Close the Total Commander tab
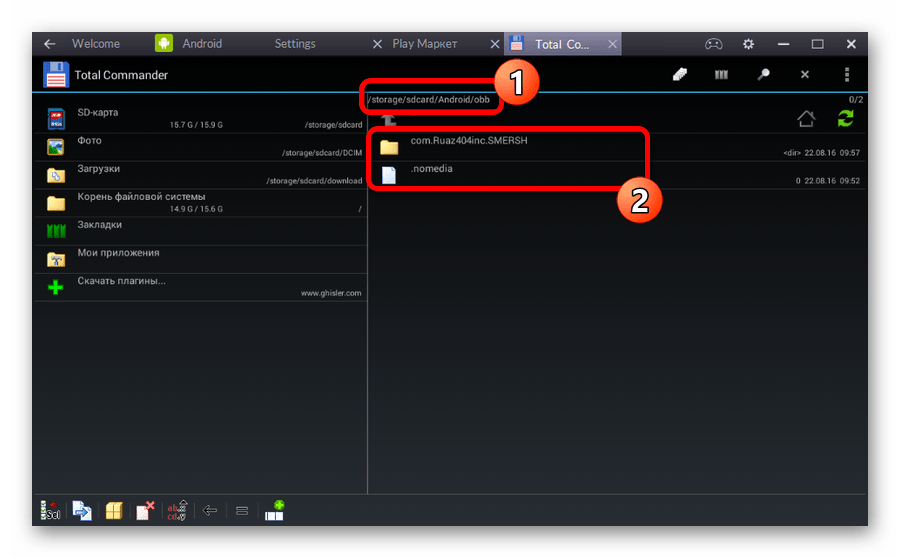The height and width of the screenshot is (558, 900). 612,44
